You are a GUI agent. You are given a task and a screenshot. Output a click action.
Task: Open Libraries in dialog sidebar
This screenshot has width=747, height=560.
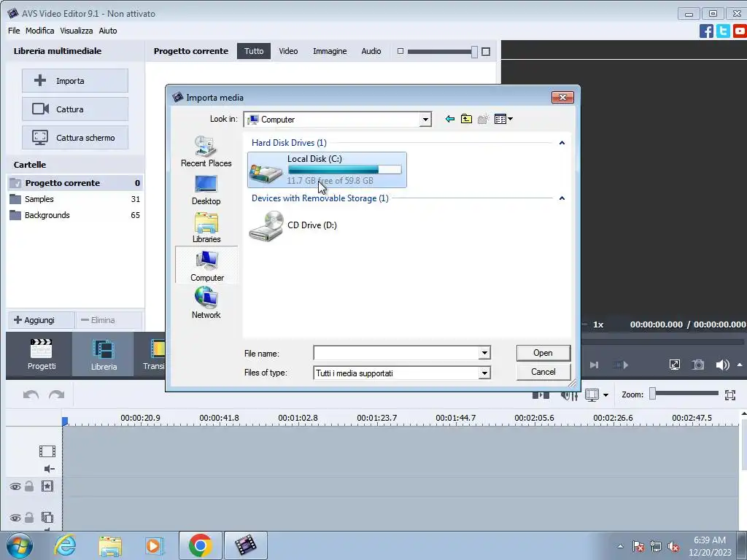pos(206,227)
